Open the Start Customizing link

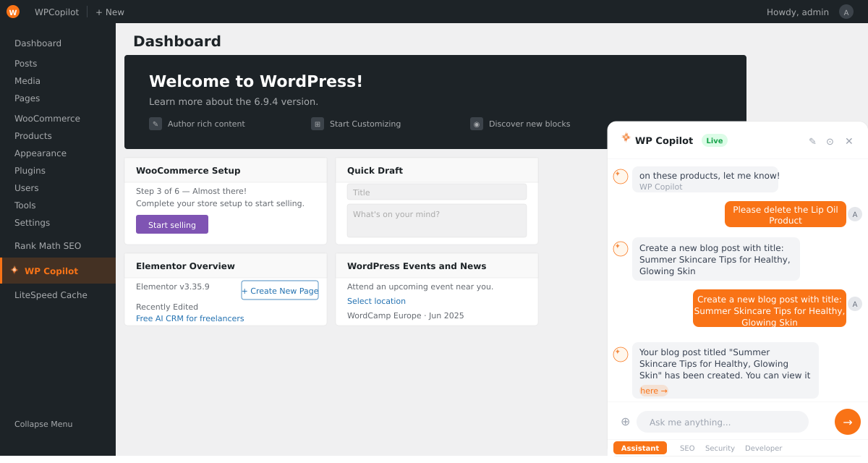(x=365, y=124)
